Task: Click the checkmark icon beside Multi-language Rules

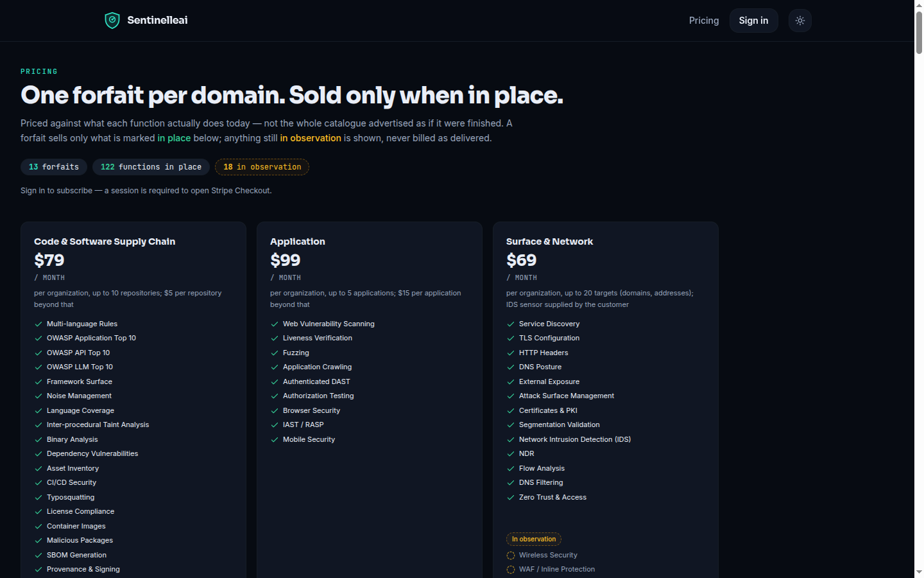Action: [38, 324]
